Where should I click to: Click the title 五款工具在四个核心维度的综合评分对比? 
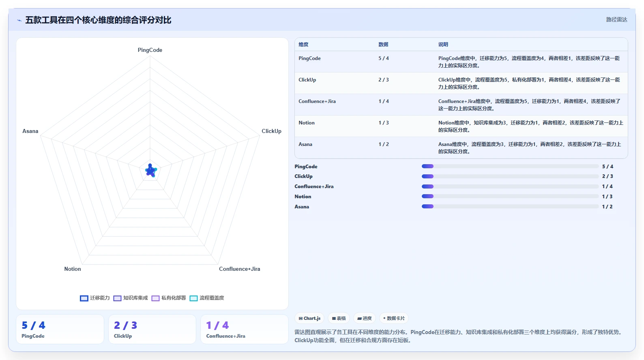[x=98, y=20]
